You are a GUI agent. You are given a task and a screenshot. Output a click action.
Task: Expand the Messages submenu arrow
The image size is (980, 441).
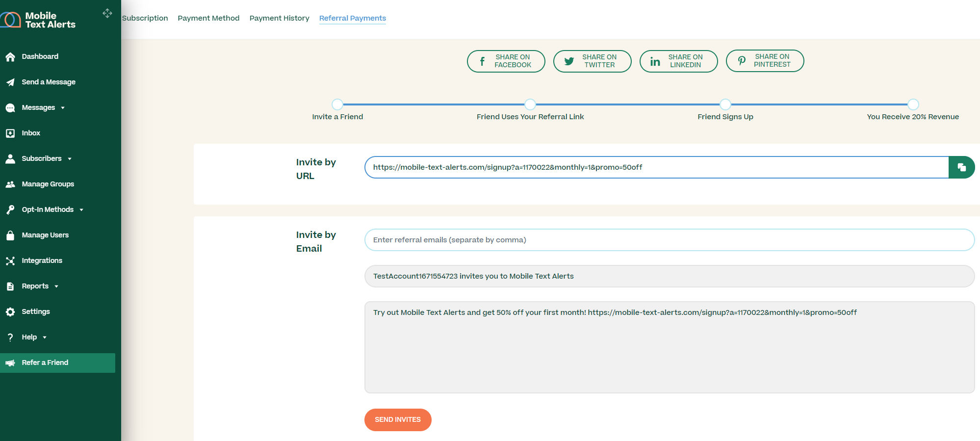click(63, 108)
